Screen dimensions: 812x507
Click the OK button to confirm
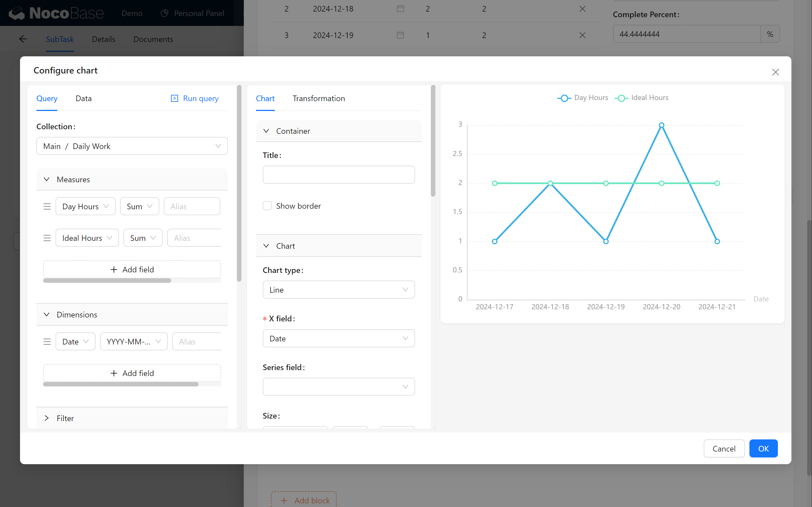tap(764, 448)
